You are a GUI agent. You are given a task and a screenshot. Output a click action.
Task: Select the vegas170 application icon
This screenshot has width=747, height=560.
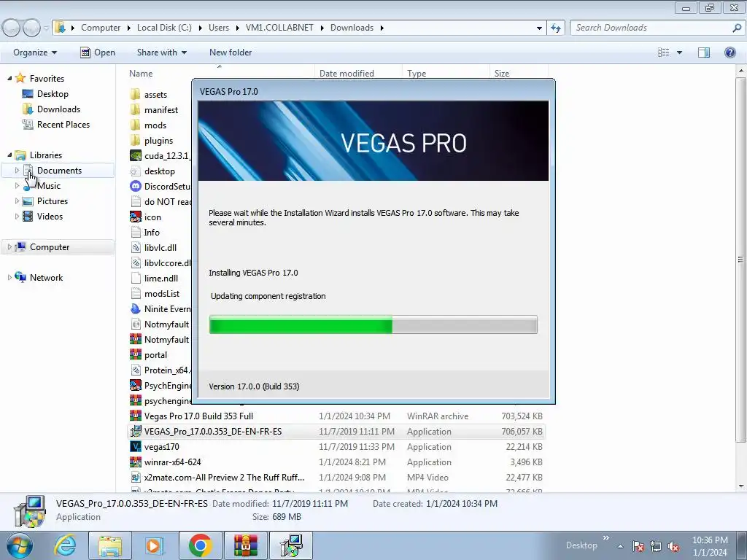coord(136,447)
